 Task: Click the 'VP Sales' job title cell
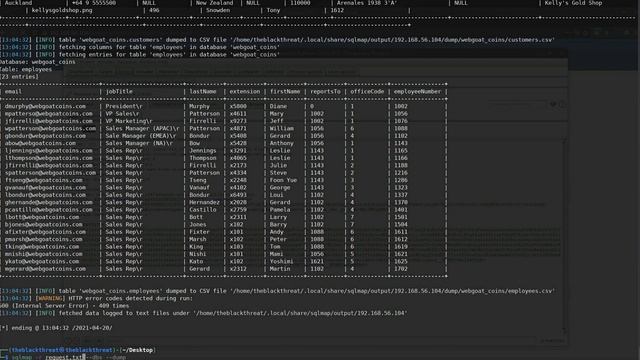tap(122, 113)
